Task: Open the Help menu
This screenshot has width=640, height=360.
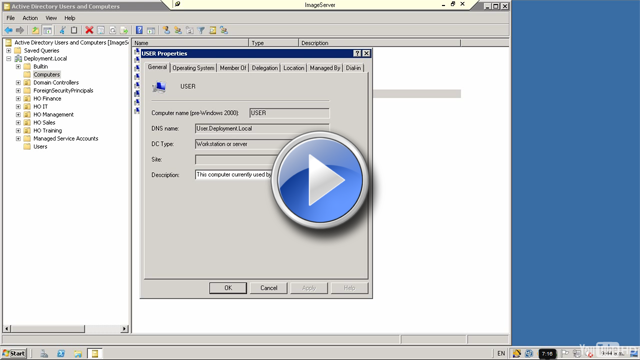Action: [70, 18]
